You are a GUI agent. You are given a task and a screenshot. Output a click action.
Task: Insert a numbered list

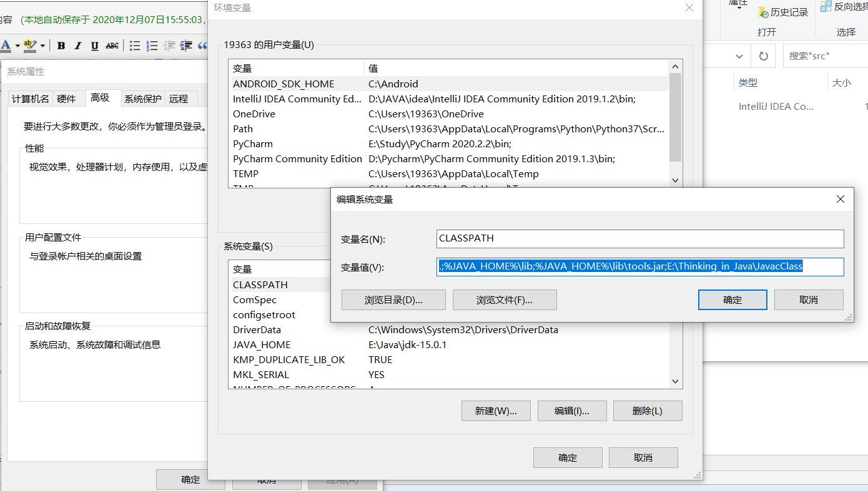click(x=152, y=46)
